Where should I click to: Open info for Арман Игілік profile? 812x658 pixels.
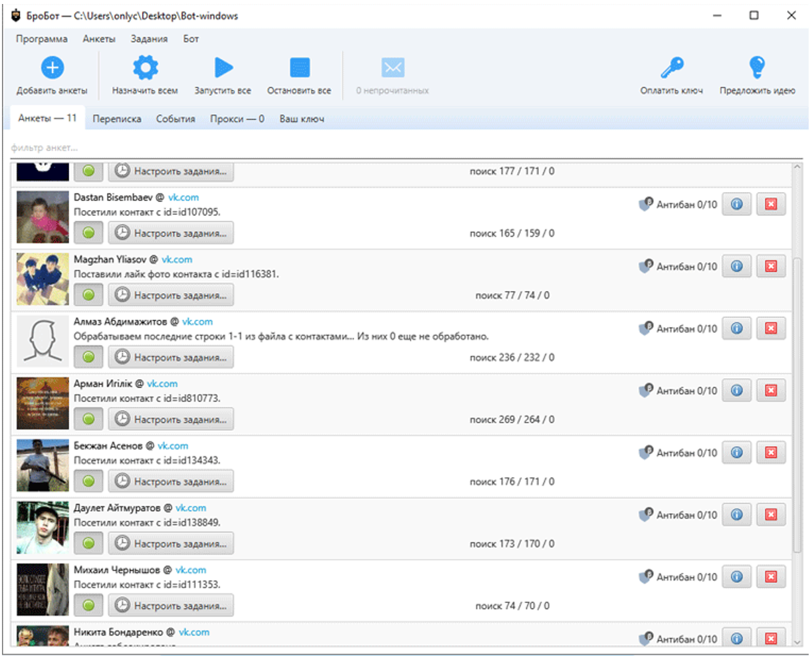coord(736,390)
